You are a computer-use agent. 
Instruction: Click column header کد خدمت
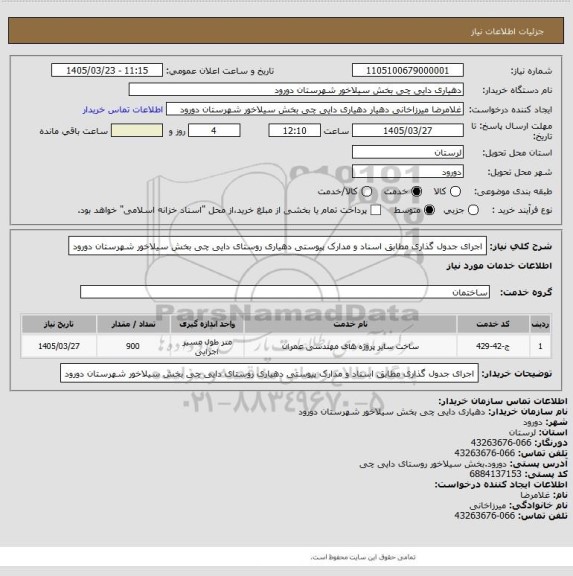pyautogui.click(x=493, y=324)
